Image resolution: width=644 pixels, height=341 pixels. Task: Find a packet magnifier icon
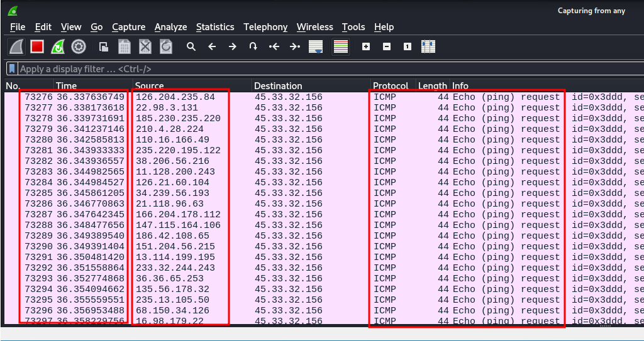191,46
